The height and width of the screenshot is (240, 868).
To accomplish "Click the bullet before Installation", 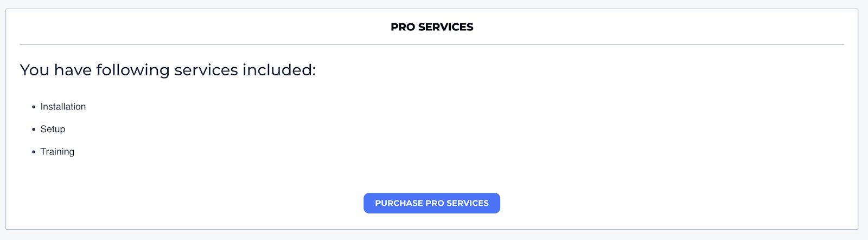I will pos(34,107).
